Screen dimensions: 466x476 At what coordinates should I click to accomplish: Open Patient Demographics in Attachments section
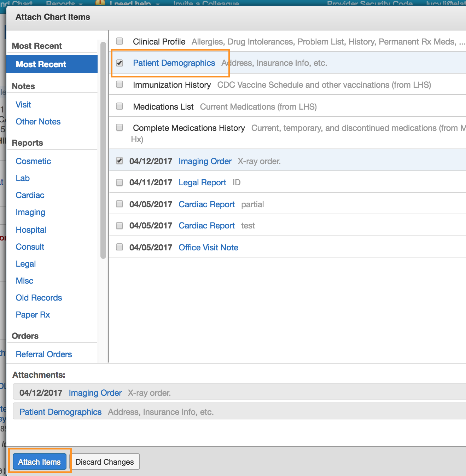point(60,412)
